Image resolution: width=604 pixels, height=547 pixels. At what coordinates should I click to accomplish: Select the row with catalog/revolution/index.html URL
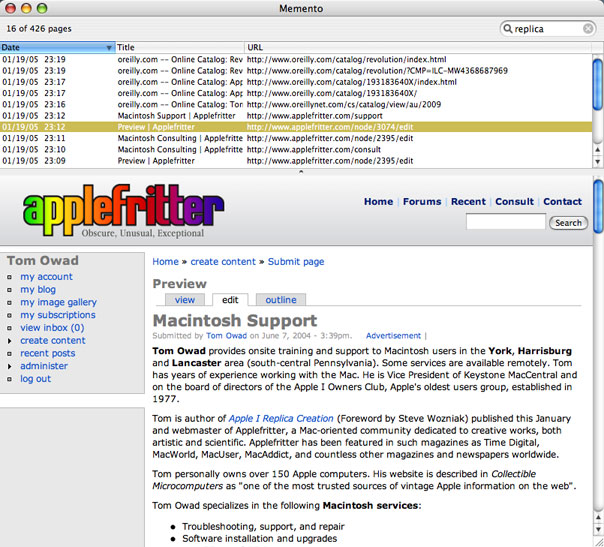tap(296, 59)
